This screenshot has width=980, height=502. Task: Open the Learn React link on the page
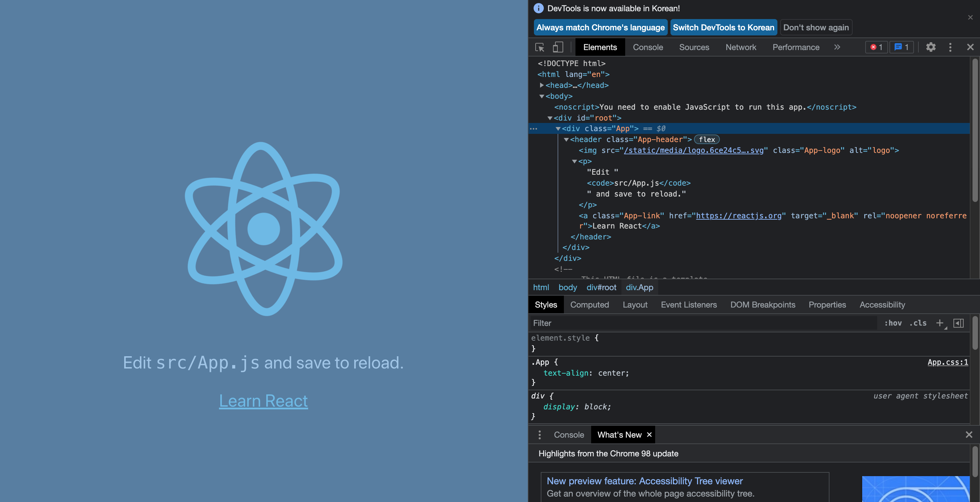[263, 401]
